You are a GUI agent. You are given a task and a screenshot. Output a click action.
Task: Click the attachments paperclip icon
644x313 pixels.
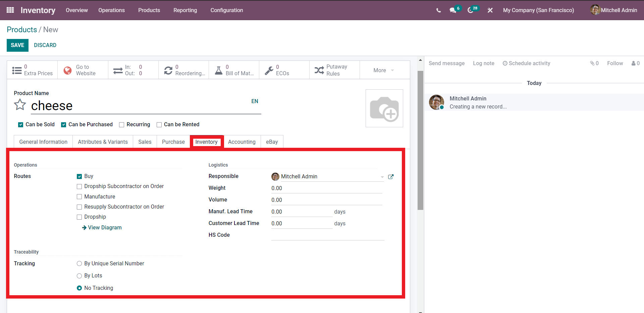pyautogui.click(x=592, y=63)
